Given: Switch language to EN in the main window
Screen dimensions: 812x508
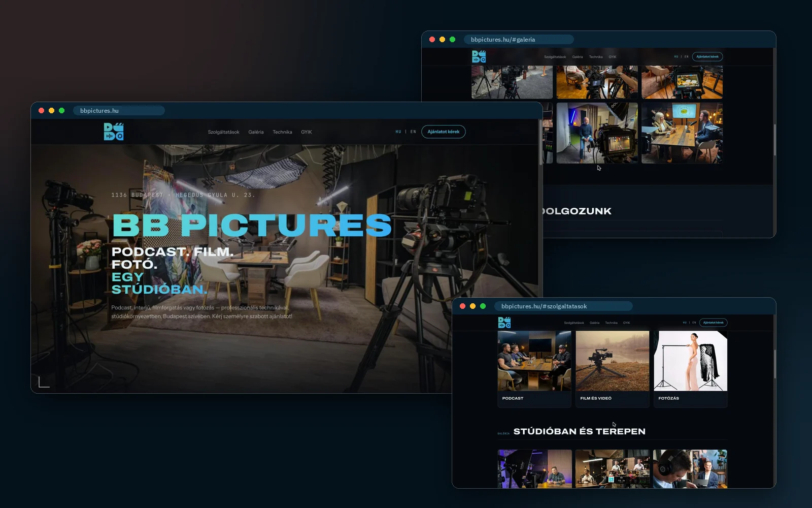Looking at the screenshot, I should click(413, 132).
